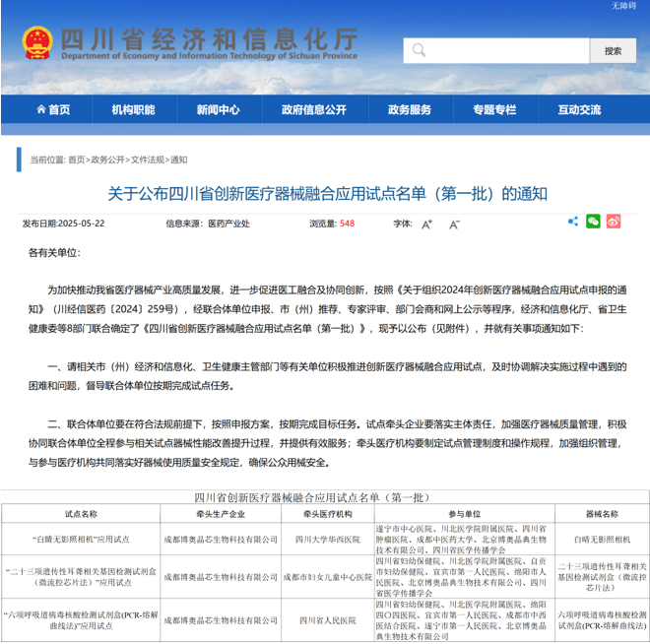Decrease font size with A- icon
This screenshot has height=644, width=650.
point(454,225)
